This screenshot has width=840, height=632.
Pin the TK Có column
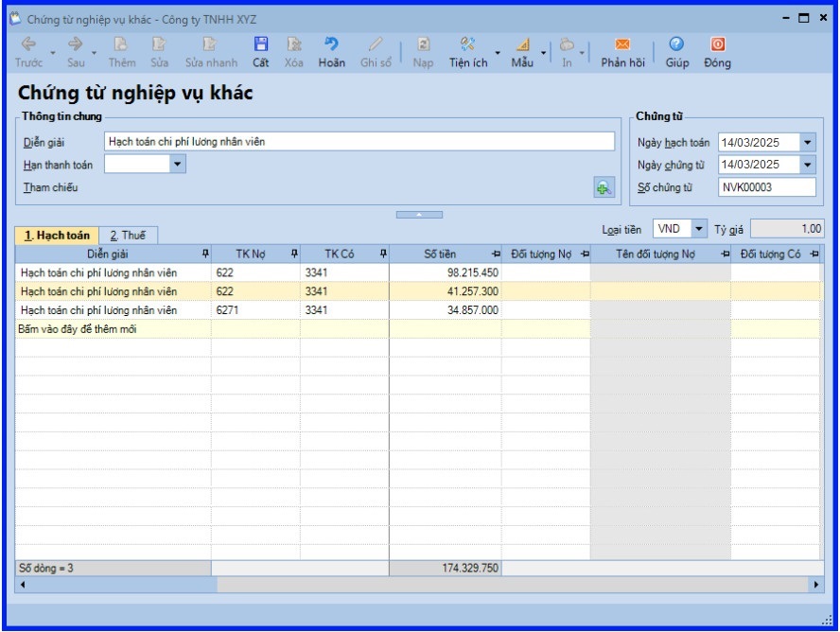(x=383, y=254)
